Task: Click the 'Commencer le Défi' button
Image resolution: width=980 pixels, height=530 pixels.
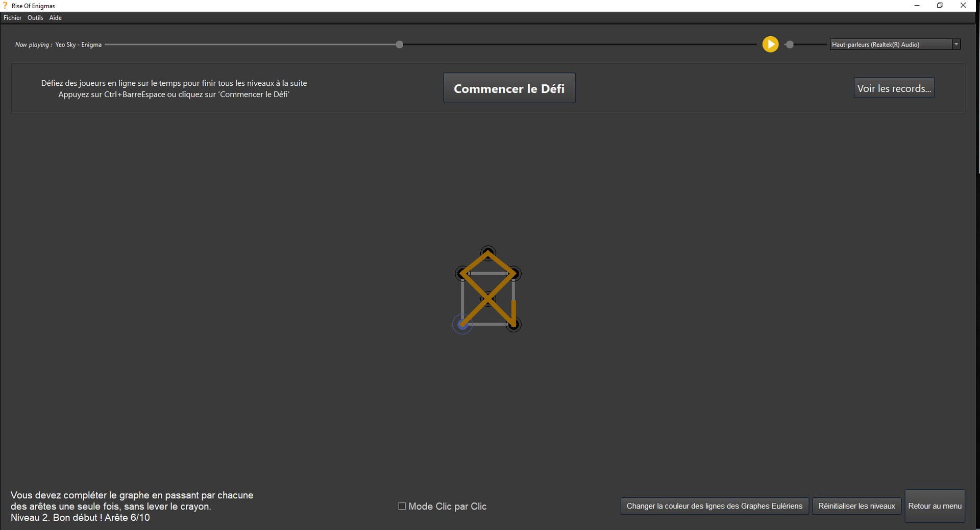Action: click(x=509, y=88)
